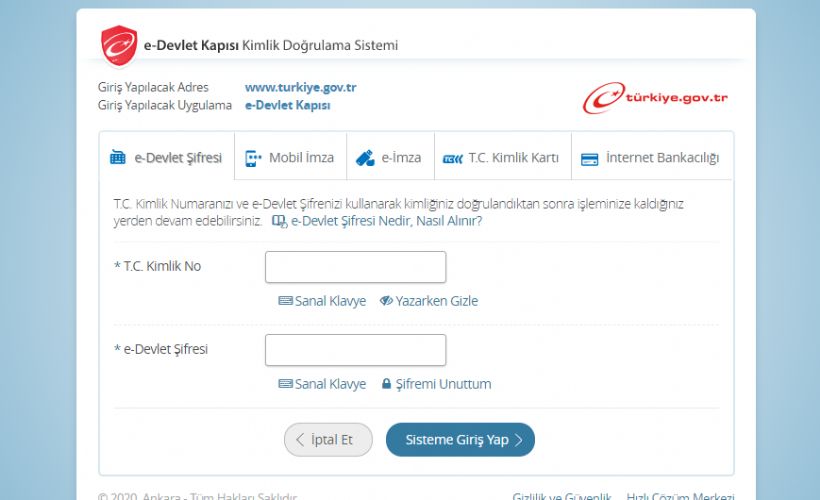Open the e-Devlet Kapısı application link

point(287,105)
